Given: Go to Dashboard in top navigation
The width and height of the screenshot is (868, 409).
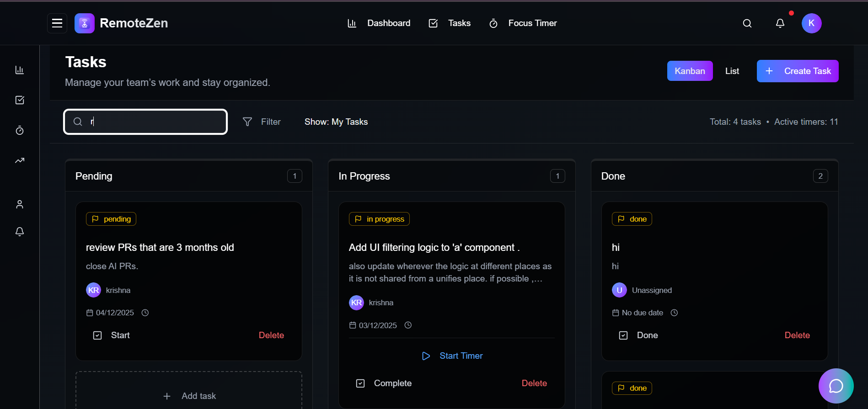Looking at the screenshot, I should (x=379, y=23).
